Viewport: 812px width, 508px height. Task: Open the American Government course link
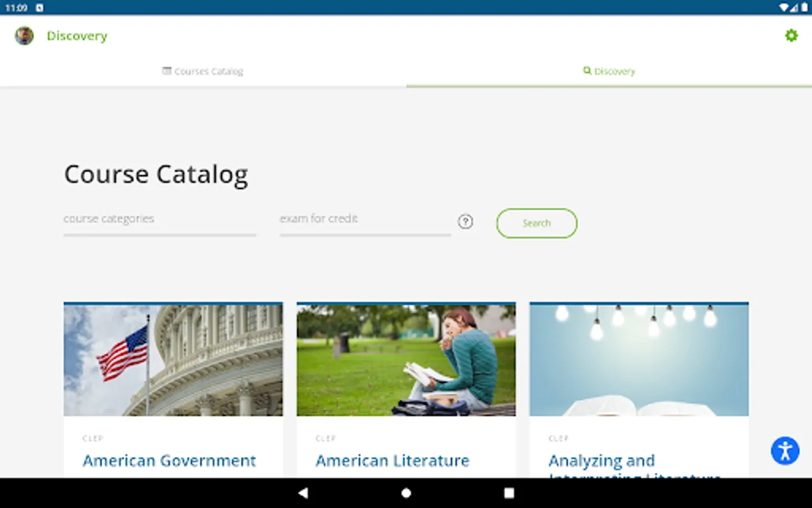[x=169, y=461]
